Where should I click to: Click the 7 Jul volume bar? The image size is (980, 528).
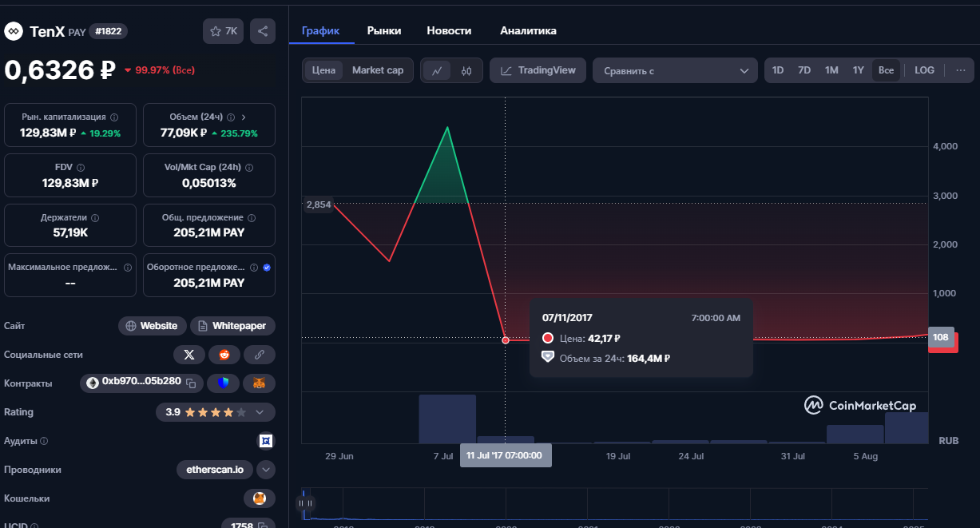(x=447, y=419)
